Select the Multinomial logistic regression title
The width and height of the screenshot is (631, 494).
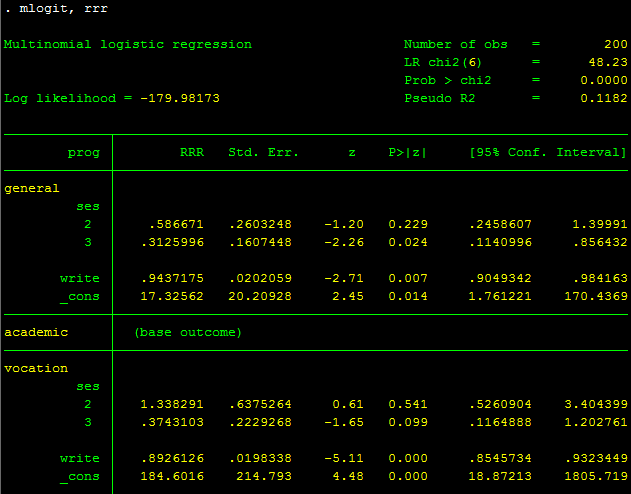(128, 45)
